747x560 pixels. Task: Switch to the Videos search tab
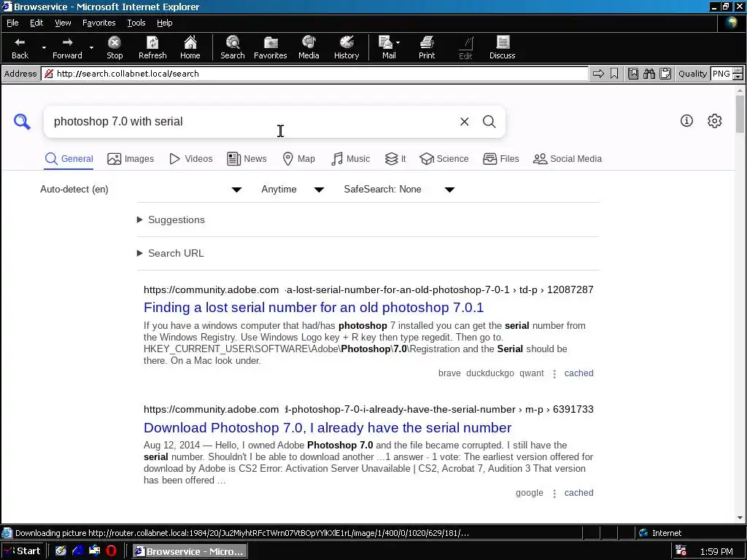[191, 159]
